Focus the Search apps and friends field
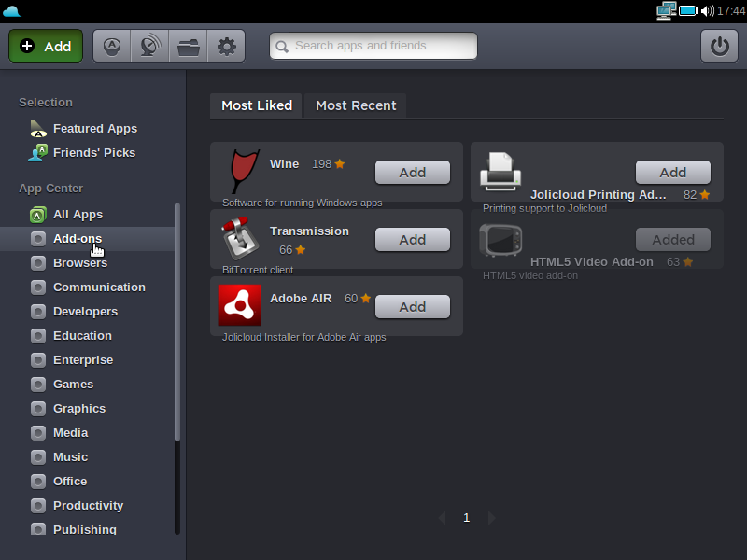This screenshot has width=747, height=560. click(373, 46)
